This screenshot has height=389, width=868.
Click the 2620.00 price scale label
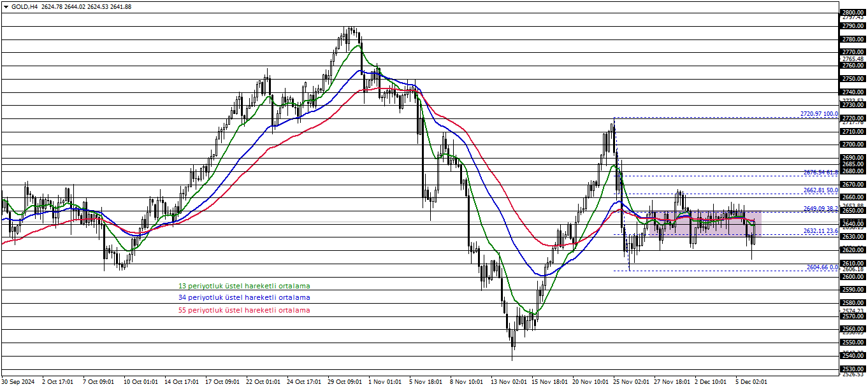[853, 250]
